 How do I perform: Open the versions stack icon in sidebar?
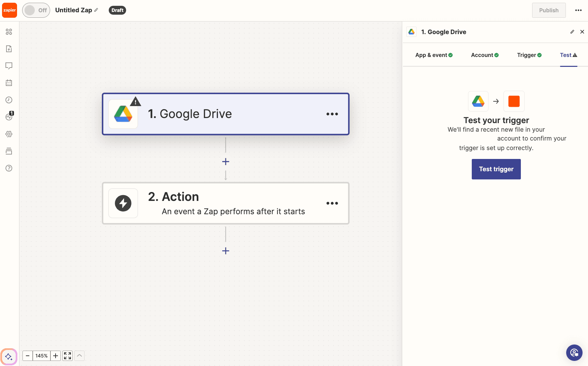click(x=9, y=151)
